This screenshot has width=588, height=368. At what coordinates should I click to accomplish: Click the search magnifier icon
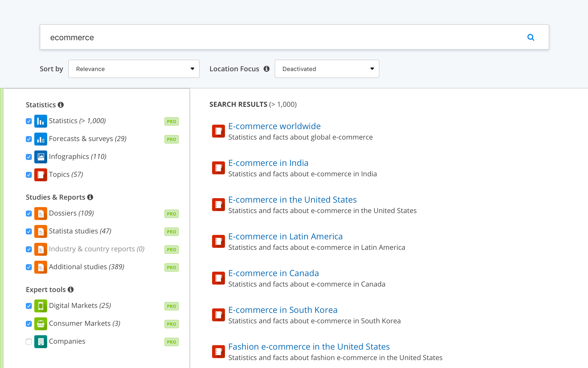click(x=531, y=37)
